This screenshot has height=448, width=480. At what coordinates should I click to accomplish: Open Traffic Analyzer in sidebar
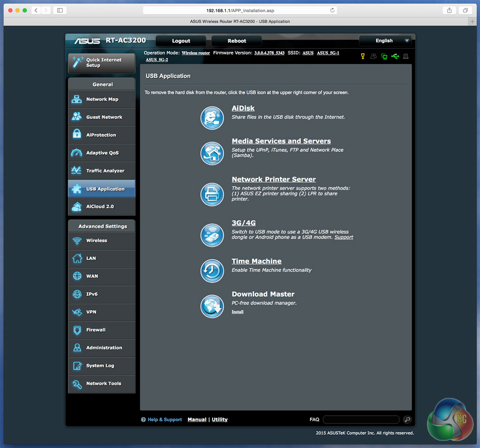click(102, 171)
